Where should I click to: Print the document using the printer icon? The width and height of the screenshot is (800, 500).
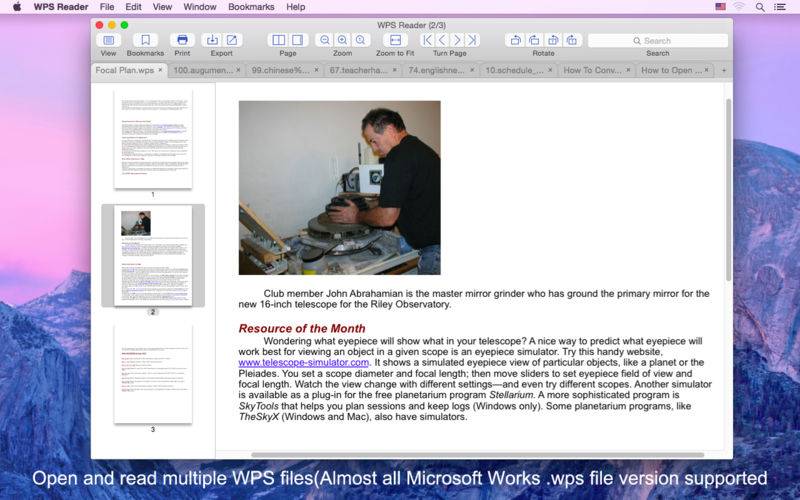coord(182,40)
